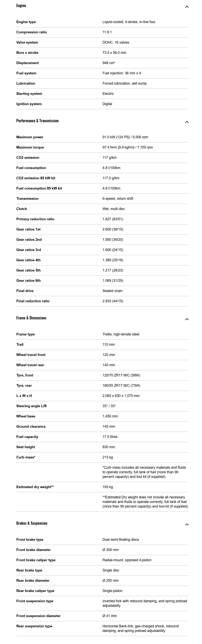The height and width of the screenshot is (644, 202).
Task: Collapse Frame & Dimensions chevron arrow
Action: pyautogui.click(x=187, y=319)
